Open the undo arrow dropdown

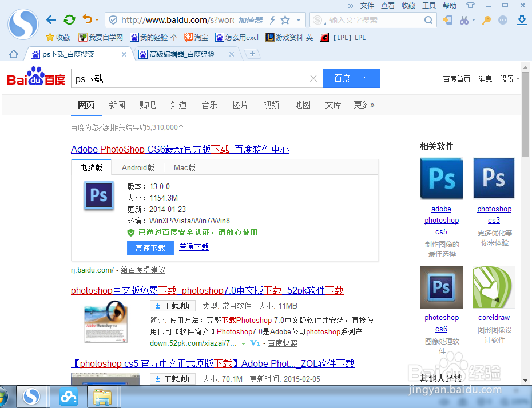tap(97, 19)
